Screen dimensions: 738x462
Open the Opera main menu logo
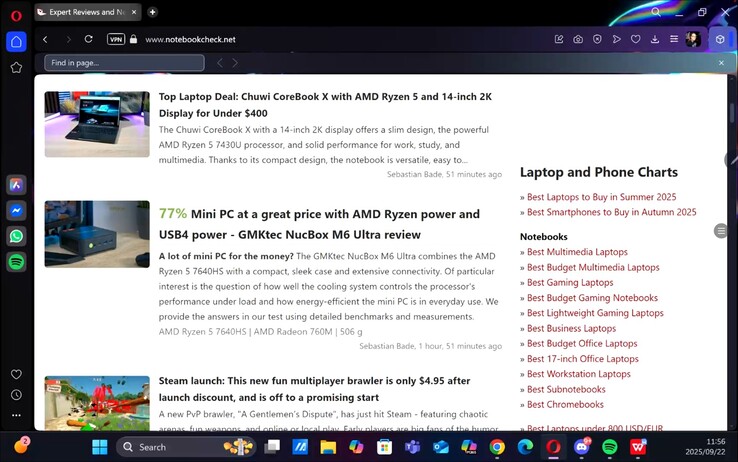coord(16,14)
